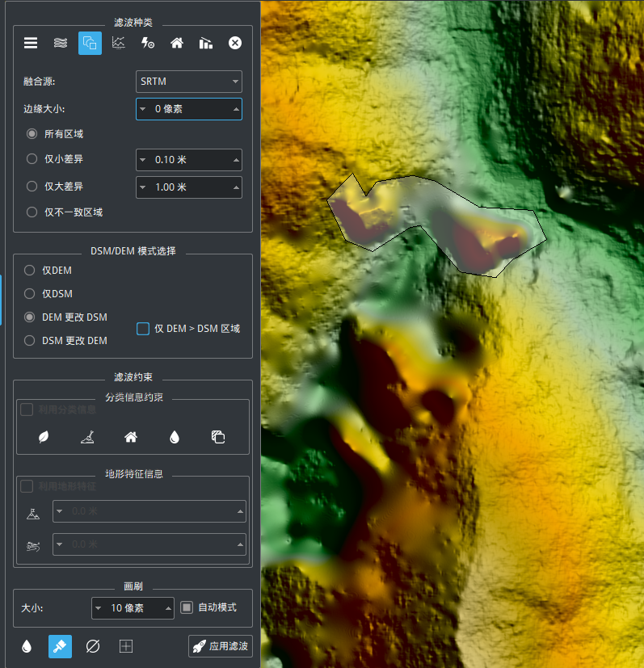Click the ridge terrain feature icon
Image resolution: width=644 pixels, height=668 pixels.
coord(33,515)
